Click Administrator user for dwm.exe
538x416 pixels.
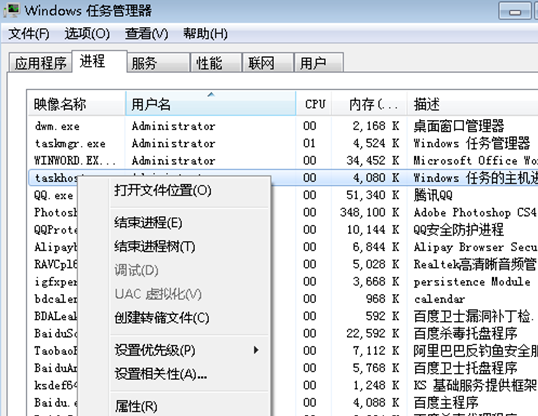click(174, 126)
